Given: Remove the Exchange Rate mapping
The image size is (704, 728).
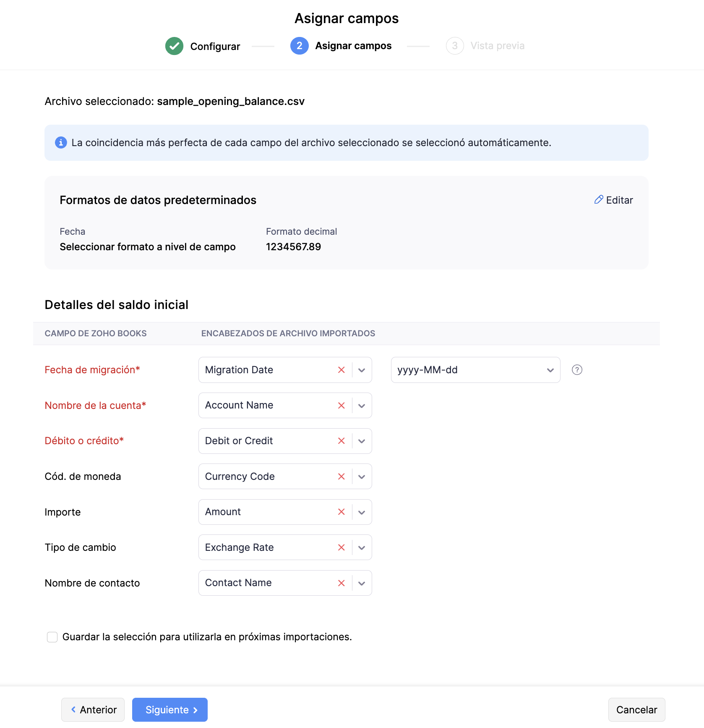Looking at the screenshot, I should 341,547.
